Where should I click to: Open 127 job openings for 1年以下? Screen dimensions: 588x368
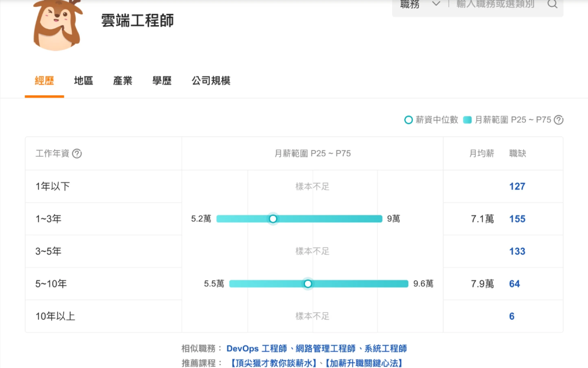(517, 186)
